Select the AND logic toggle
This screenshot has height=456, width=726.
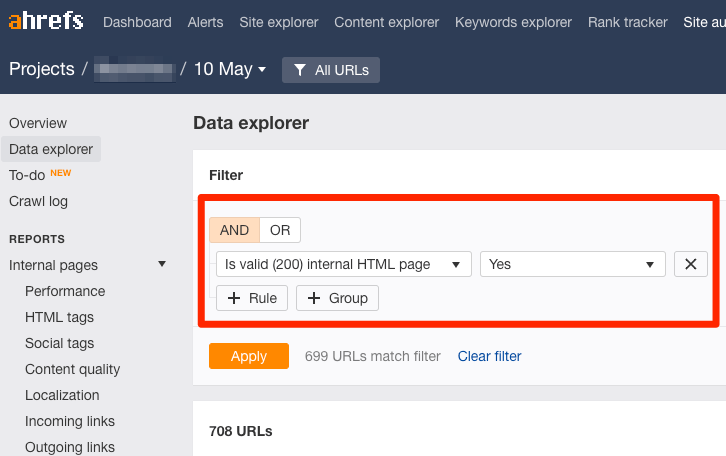(x=234, y=230)
